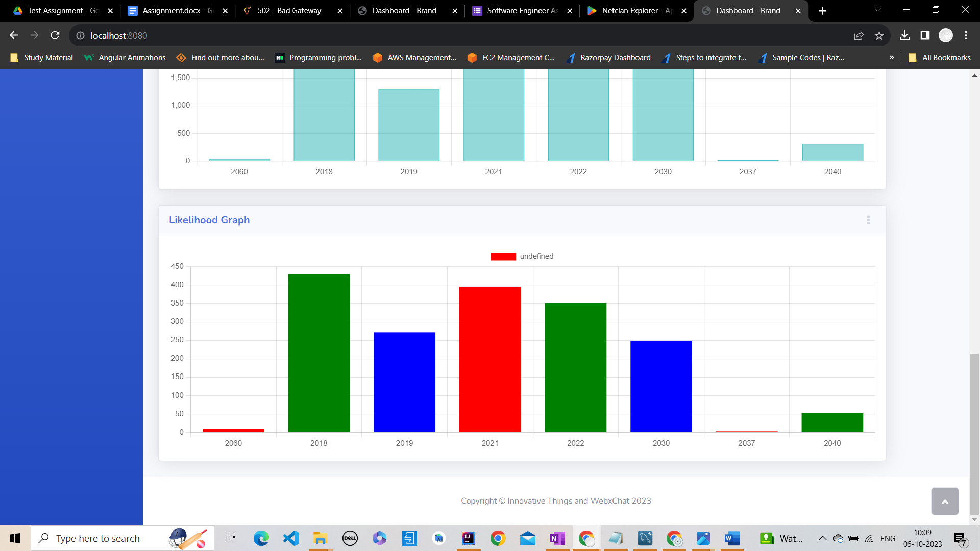The height and width of the screenshot is (551, 980).
Task: Open Task View on the taskbar
Action: click(x=230, y=538)
